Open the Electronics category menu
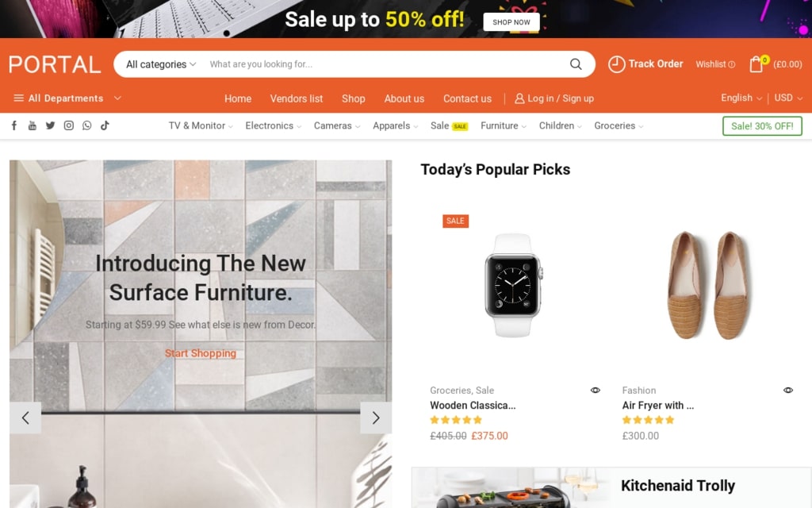 coord(273,126)
